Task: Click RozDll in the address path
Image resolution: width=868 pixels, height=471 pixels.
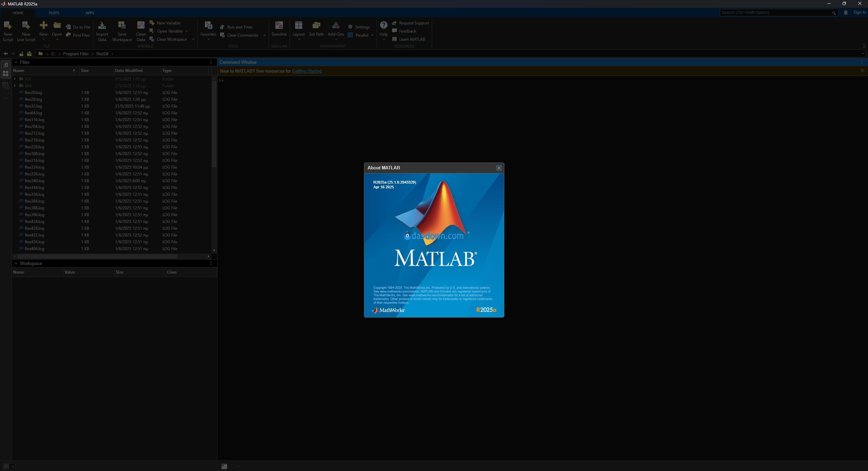Action: pyautogui.click(x=102, y=54)
